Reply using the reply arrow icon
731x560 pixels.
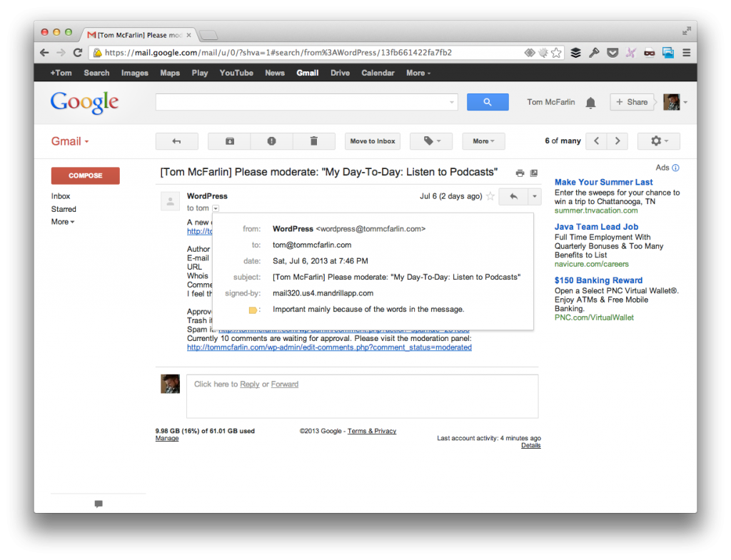point(513,195)
